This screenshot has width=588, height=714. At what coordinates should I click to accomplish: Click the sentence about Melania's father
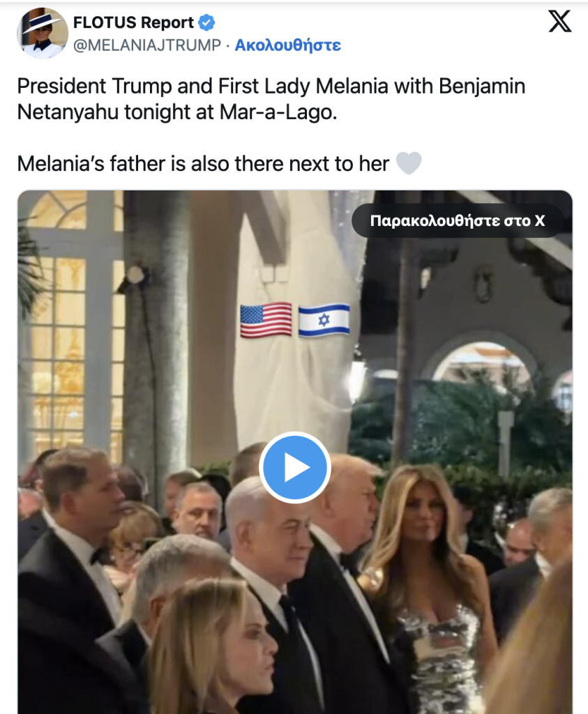coord(203,163)
